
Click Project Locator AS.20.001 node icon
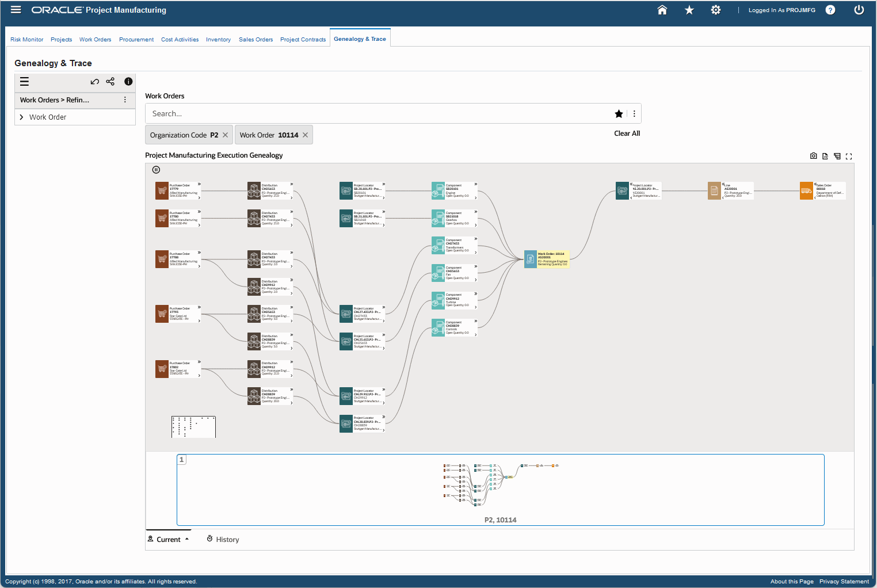pos(622,190)
